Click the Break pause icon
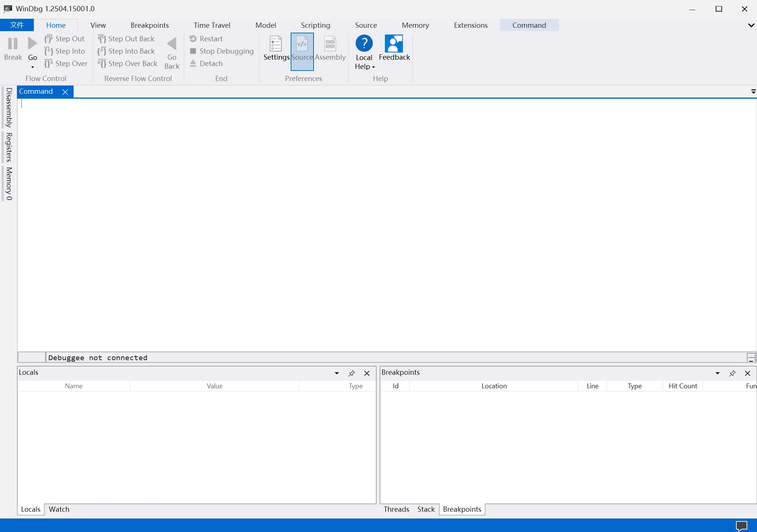 [x=13, y=44]
